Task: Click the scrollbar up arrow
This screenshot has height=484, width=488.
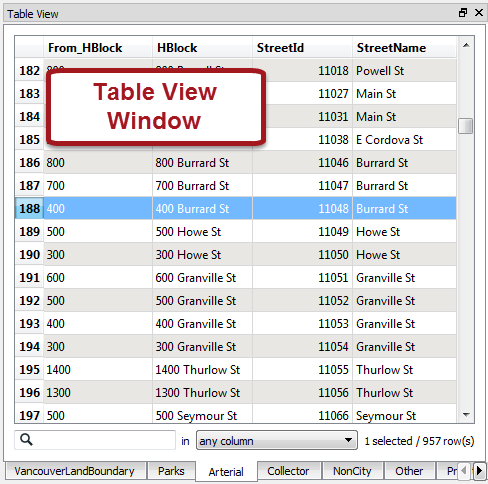Action: [466, 45]
